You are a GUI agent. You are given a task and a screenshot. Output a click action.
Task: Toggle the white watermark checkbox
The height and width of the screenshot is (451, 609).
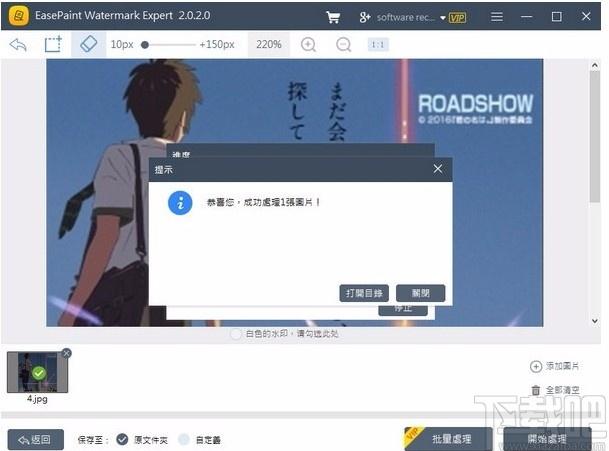click(235, 334)
